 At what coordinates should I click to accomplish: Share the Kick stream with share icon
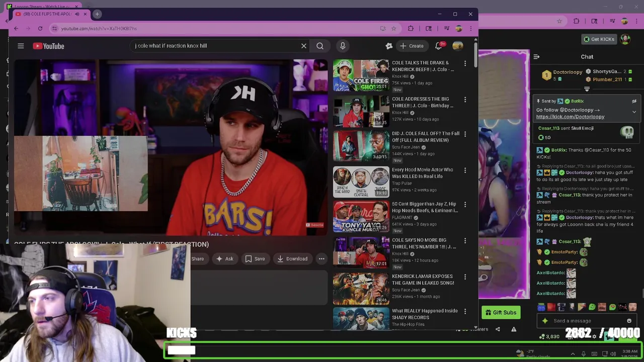pyautogui.click(x=498, y=329)
